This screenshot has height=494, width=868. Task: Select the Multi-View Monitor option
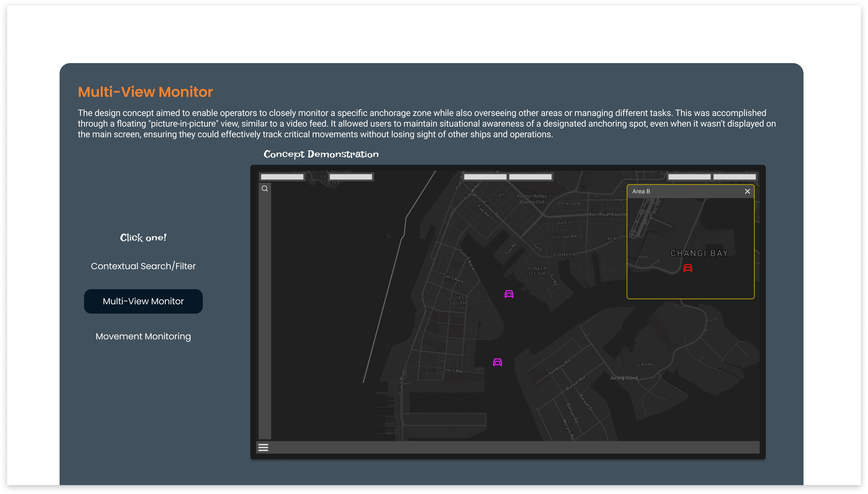143,301
